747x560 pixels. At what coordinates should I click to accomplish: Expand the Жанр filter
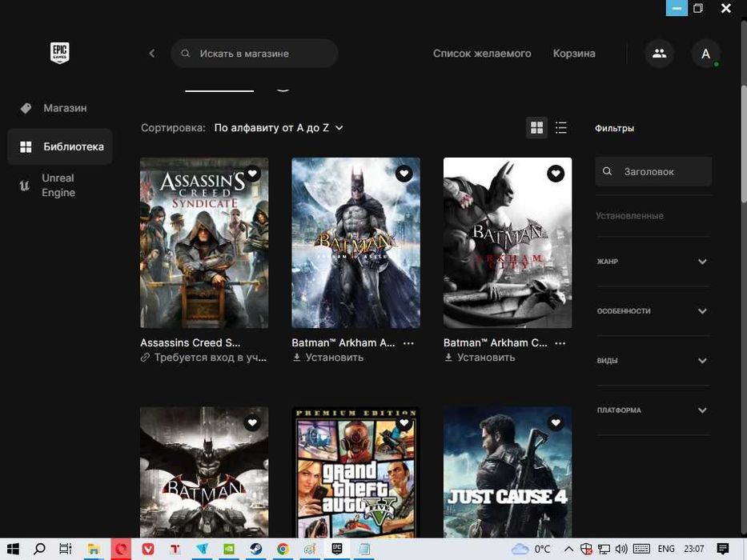coord(653,262)
